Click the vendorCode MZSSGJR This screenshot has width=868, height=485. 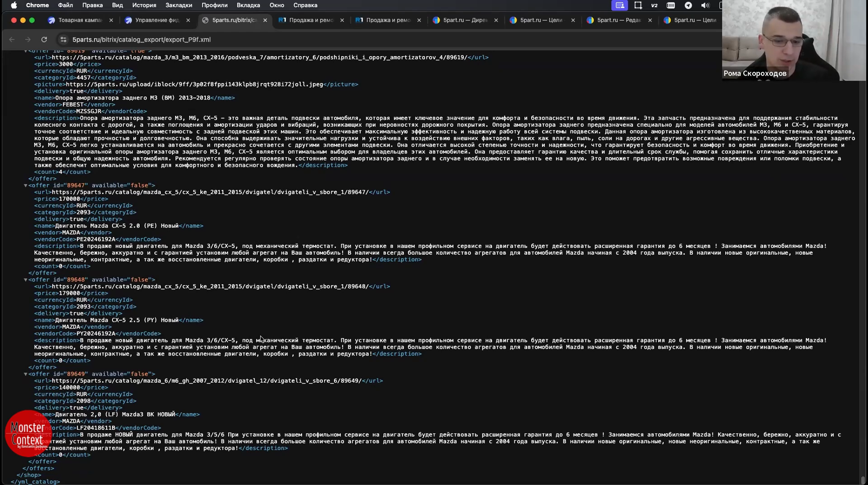[x=89, y=111]
